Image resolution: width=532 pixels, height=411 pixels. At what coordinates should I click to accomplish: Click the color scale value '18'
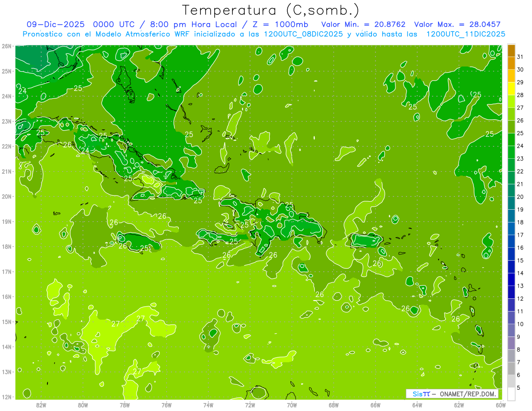click(x=520, y=223)
